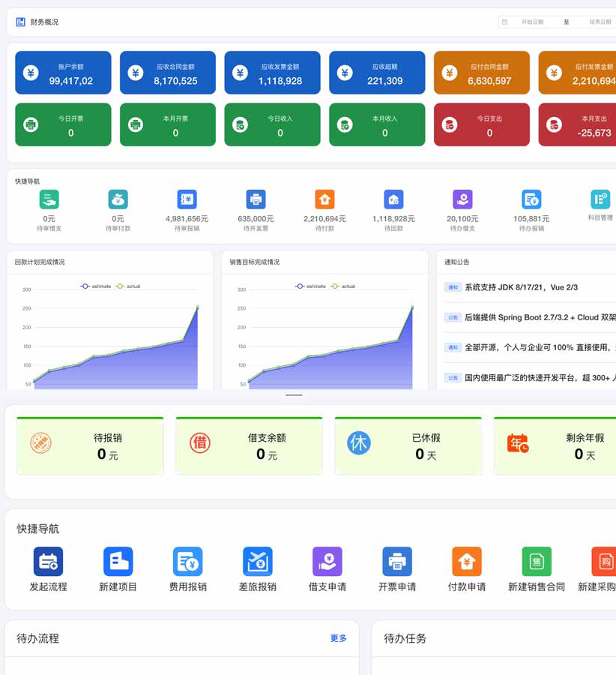
Task: Open the 新建项目 shortcut icon
Action: point(118,561)
